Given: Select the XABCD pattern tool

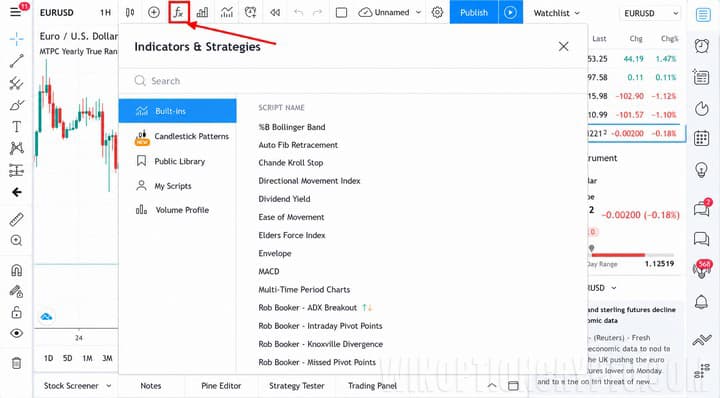Looking at the screenshot, I should point(17,148).
